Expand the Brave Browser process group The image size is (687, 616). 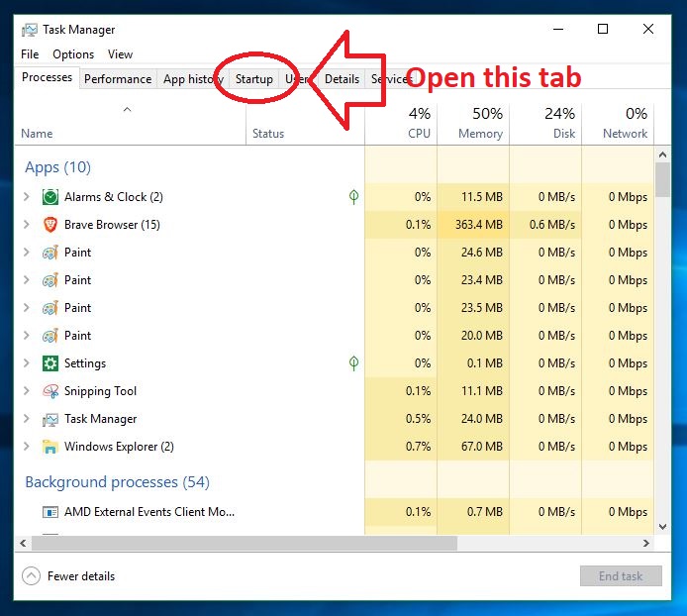click(27, 225)
